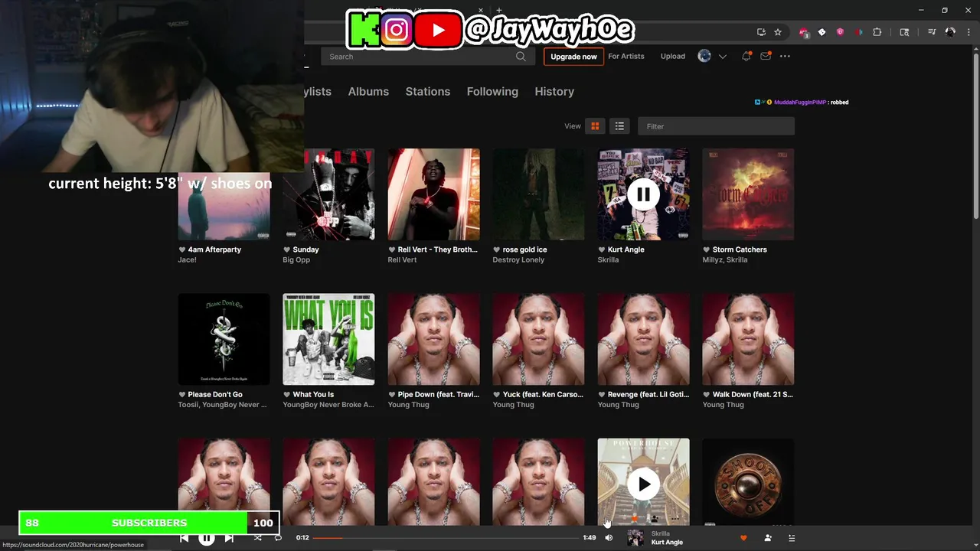Open the Chrome profile avatar
This screenshot has height=551, width=980.
click(x=950, y=32)
